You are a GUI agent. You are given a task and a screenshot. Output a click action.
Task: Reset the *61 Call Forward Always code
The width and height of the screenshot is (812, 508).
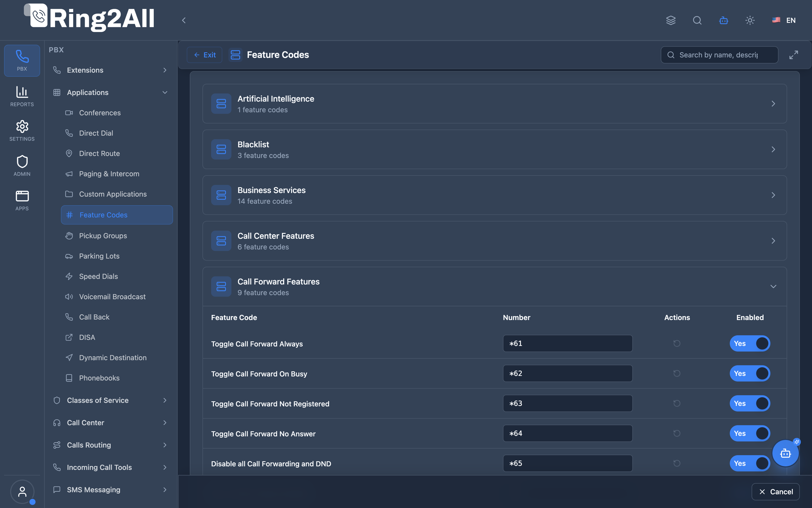[x=677, y=343]
